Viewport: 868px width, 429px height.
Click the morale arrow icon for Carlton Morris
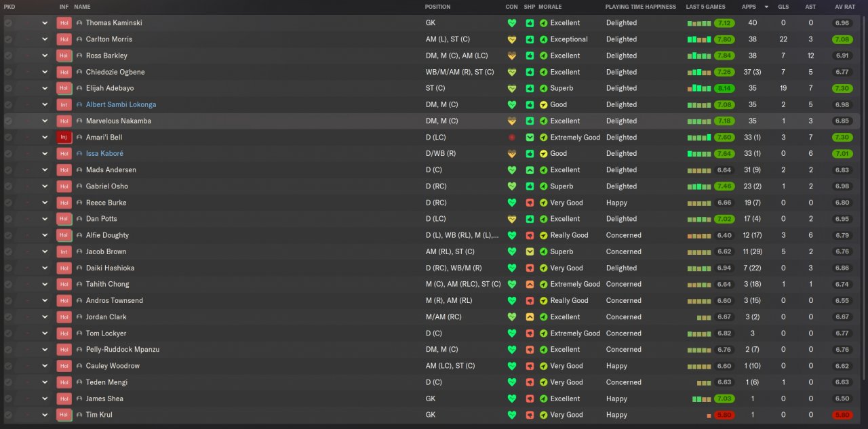coord(544,39)
